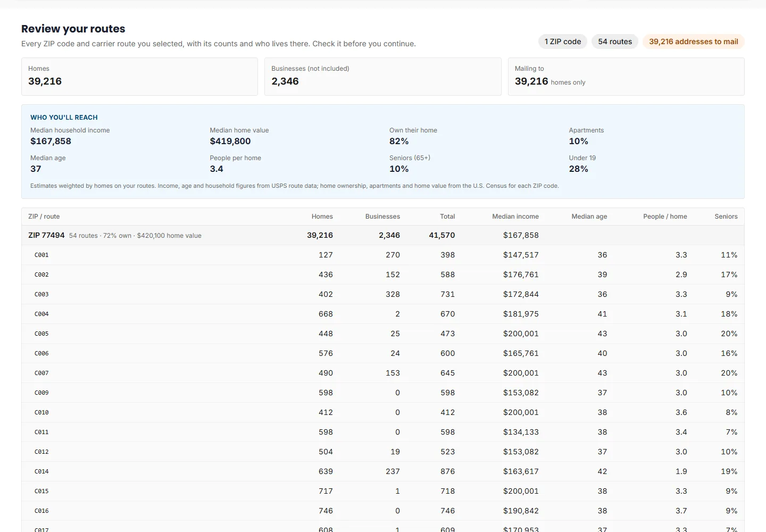Image resolution: width=766 pixels, height=532 pixels.
Task: Click the "ZIP / route" column header
Action: [44, 217]
